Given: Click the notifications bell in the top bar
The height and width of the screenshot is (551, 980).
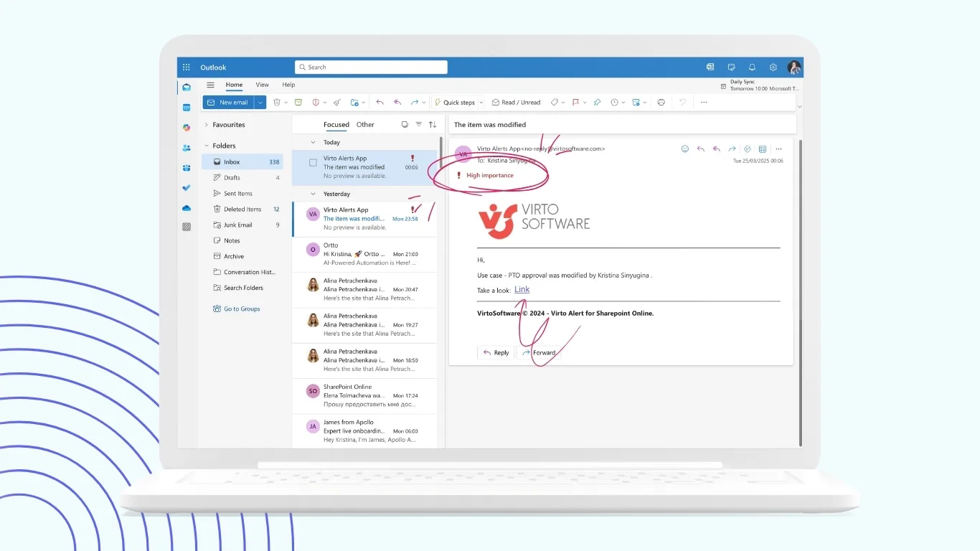Looking at the screenshot, I should pyautogui.click(x=751, y=67).
